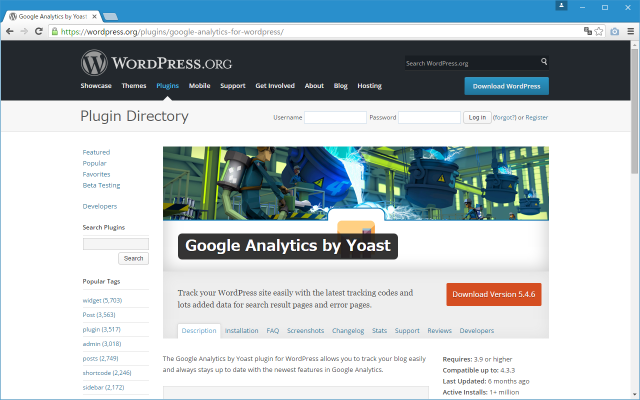This screenshot has width=640, height=400.
Task: Switch to the Stats tab
Action: click(x=379, y=331)
